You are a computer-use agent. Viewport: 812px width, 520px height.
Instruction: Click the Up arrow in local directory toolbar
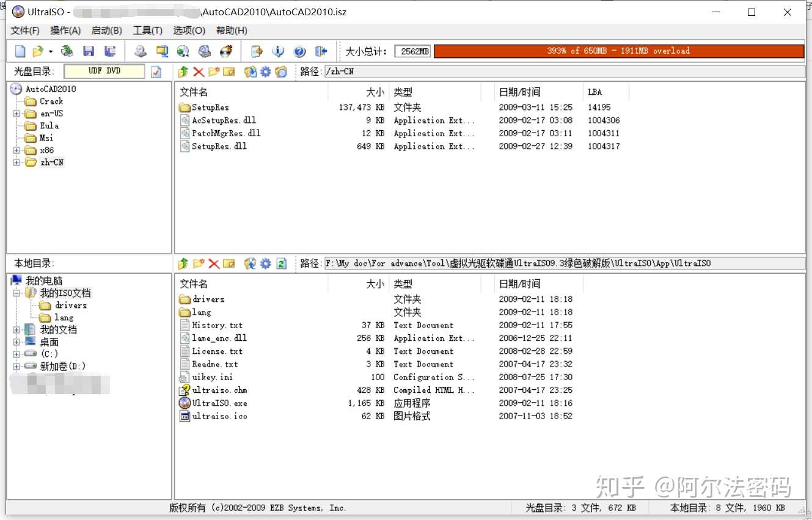click(x=183, y=263)
